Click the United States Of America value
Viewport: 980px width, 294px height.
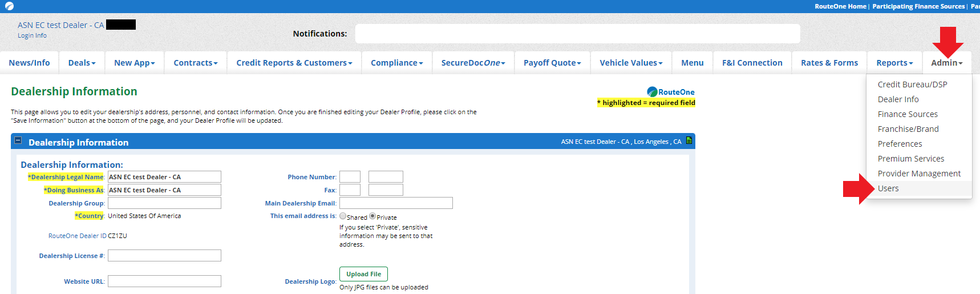tap(144, 216)
